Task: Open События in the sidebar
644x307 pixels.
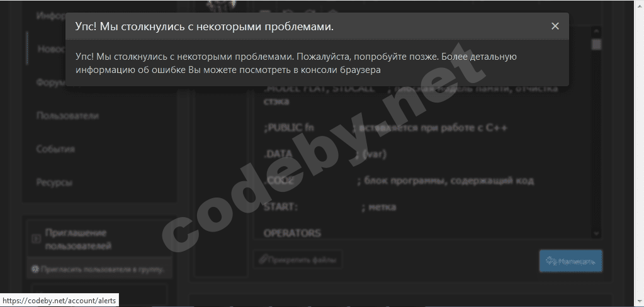Action: coord(55,149)
